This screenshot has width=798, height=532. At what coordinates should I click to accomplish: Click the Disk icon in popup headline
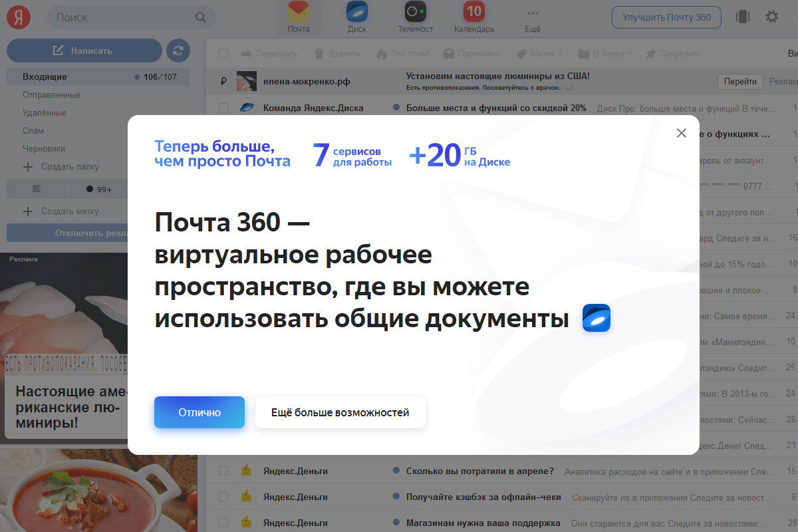(597, 318)
